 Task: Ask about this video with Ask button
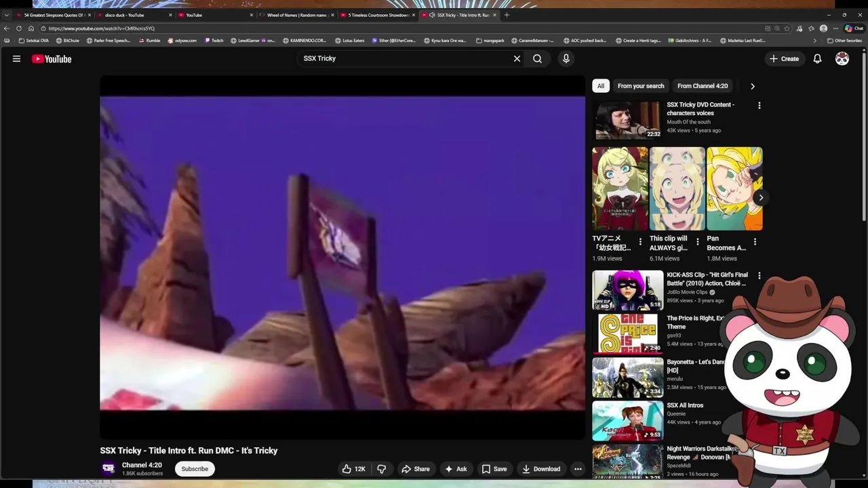(456, 469)
